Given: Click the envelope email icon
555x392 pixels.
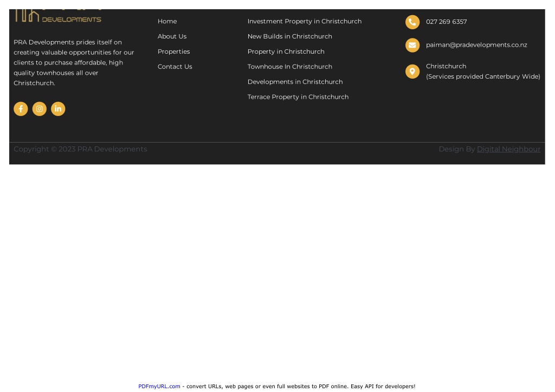Looking at the screenshot, I should pos(412,45).
